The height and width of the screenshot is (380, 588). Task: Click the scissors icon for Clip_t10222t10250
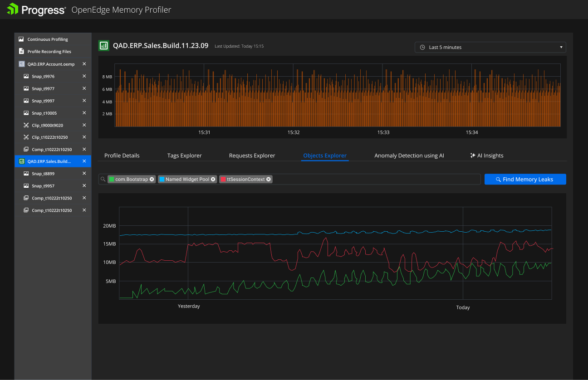(x=26, y=137)
